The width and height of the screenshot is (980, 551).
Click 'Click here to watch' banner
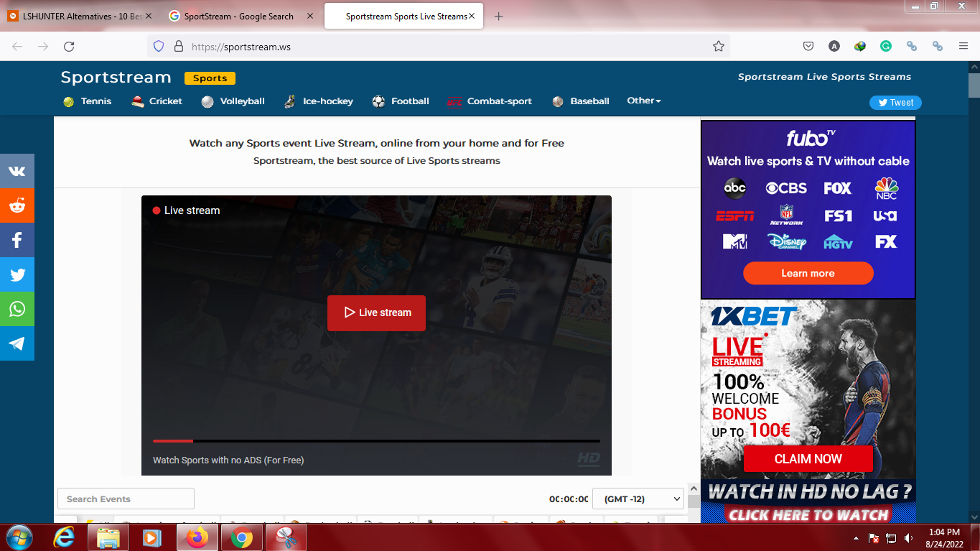tap(808, 514)
